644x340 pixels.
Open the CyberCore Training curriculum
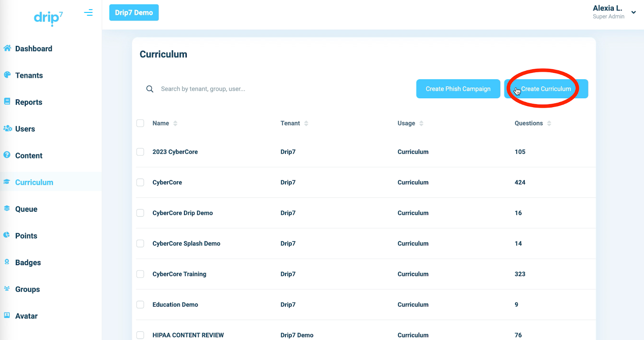tap(180, 274)
